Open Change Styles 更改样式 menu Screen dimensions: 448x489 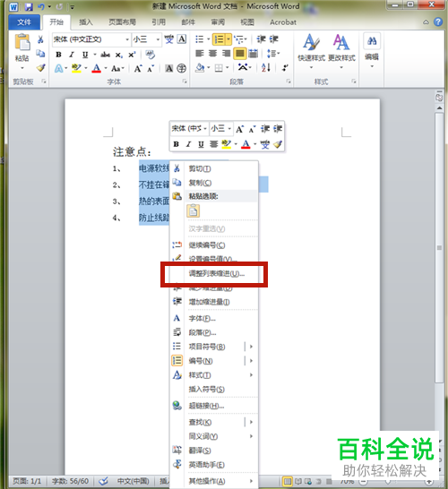[x=341, y=50]
